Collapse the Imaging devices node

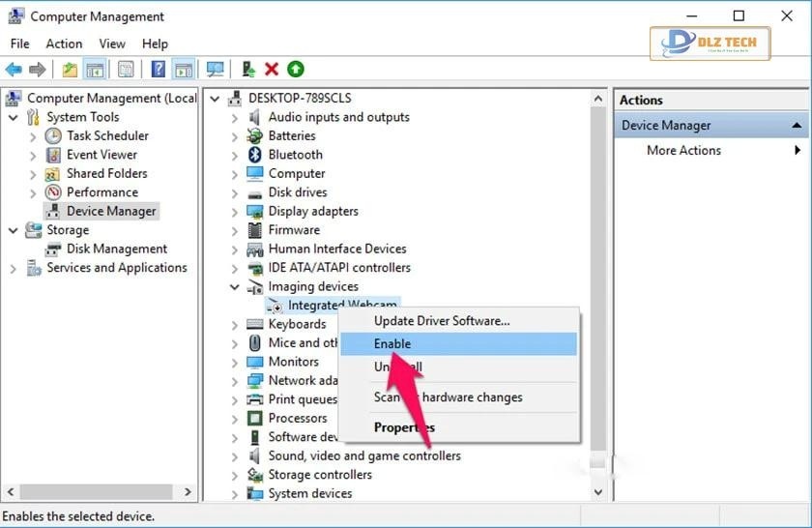click(235, 287)
